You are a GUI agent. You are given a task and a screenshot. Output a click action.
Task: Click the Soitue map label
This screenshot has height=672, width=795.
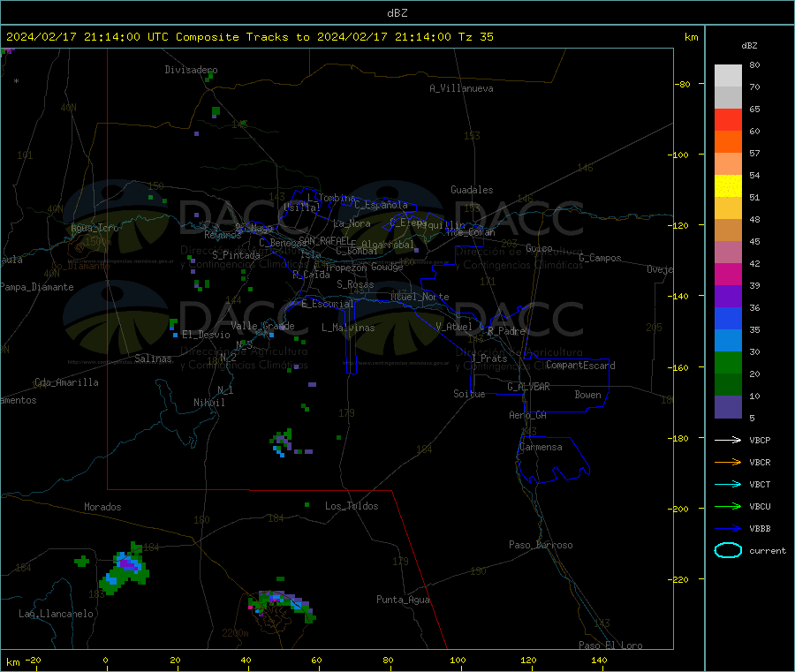tap(470, 394)
